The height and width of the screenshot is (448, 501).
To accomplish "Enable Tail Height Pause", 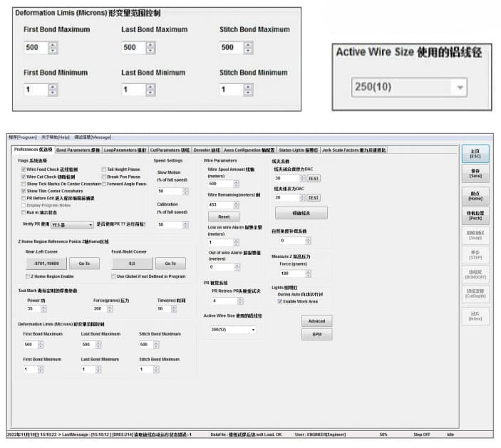I will tap(104, 170).
